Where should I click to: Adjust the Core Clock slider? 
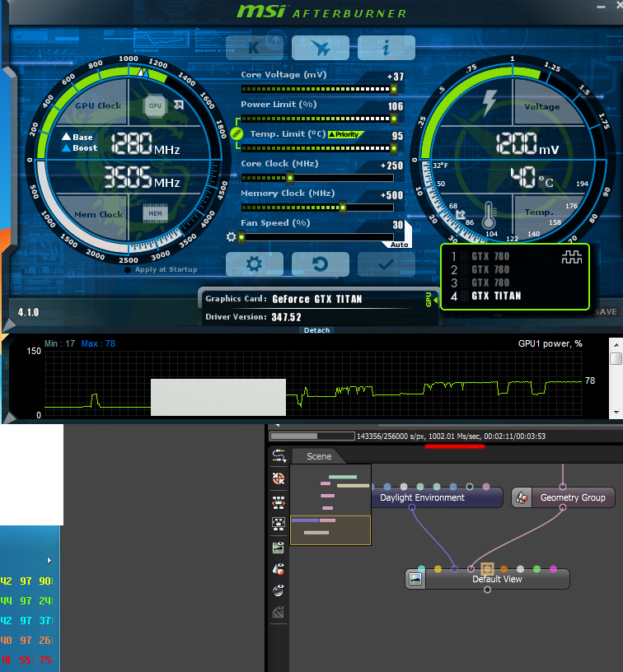coord(317,178)
